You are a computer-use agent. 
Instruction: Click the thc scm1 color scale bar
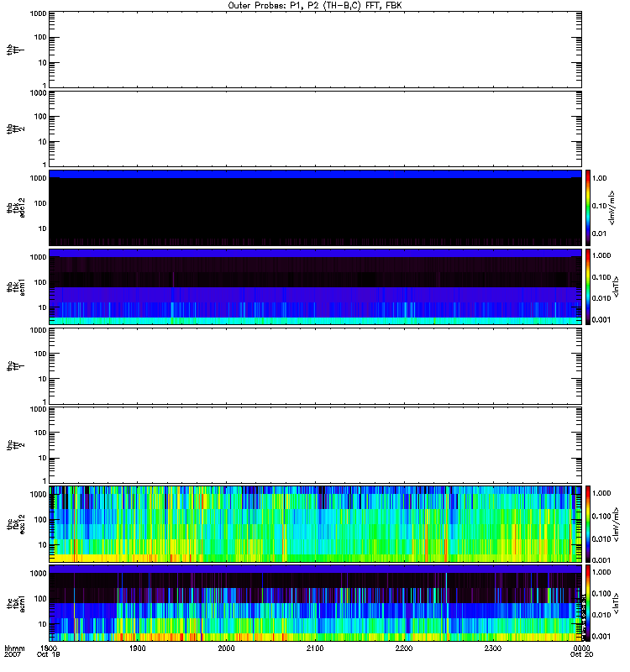click(589, 603)
